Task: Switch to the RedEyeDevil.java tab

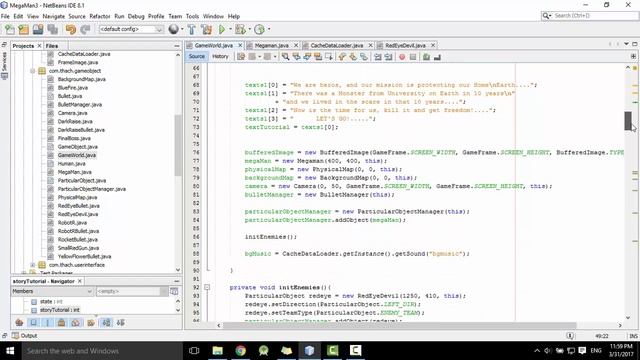Action: [405, 45]
